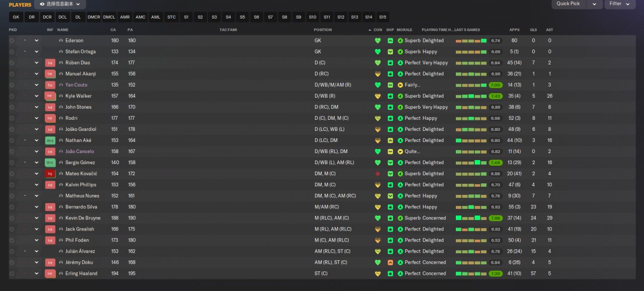The height and width of the screenshot is (291, 644).
Task: Click Kevin De Bruyne's morale icon
Action: 400,218
